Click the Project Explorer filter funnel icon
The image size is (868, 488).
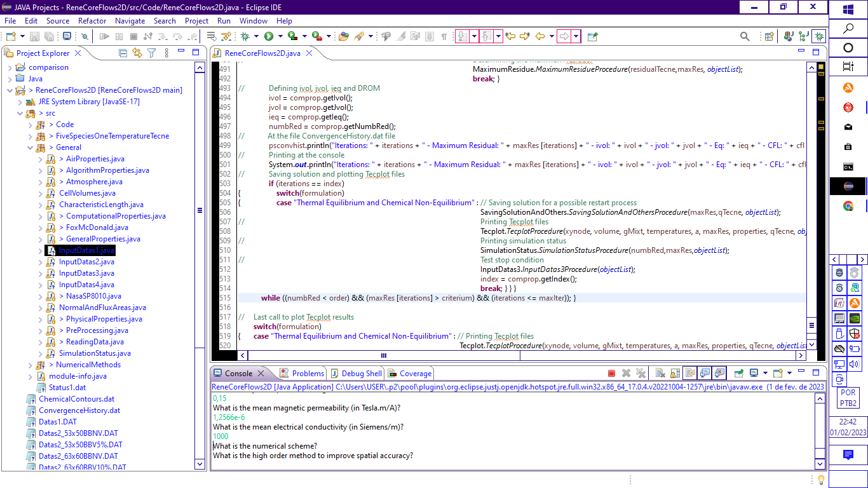click(x=151, y=53)
